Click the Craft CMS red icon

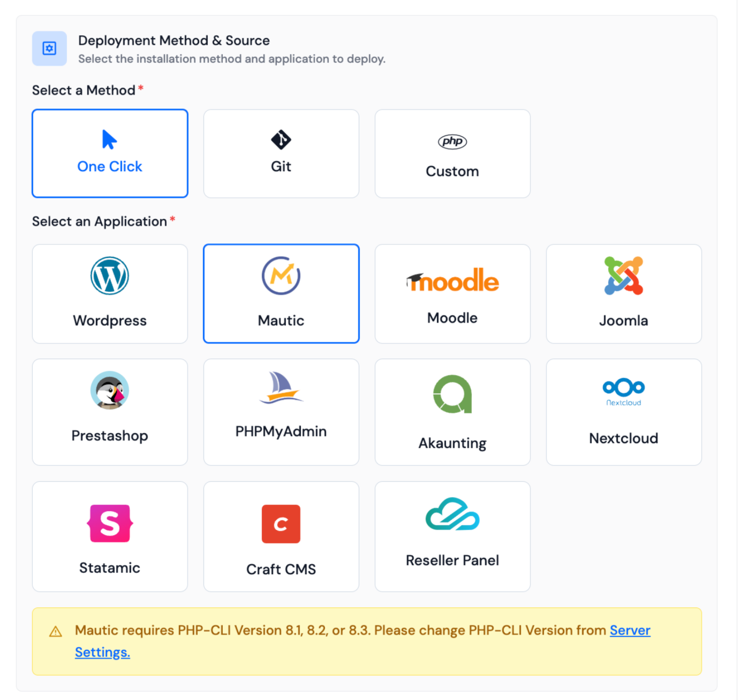pyautogui.click(x=281, y=524)
